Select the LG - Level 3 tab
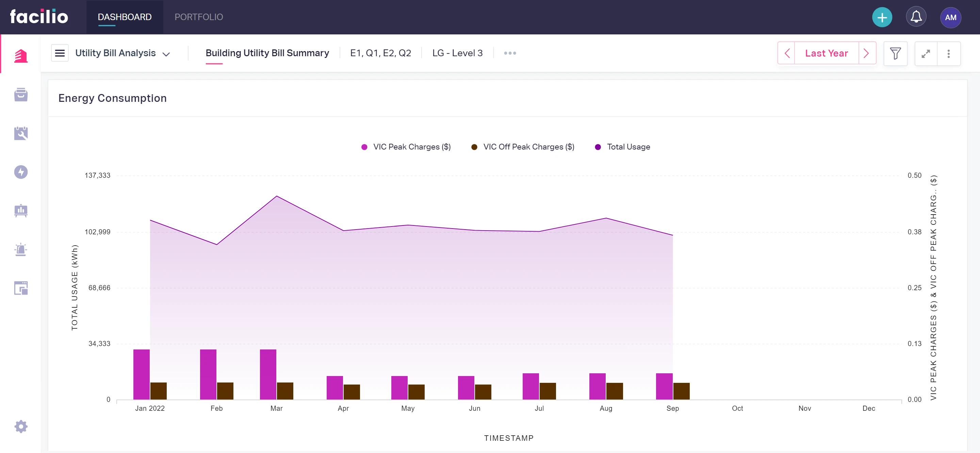This screenshot has height=453, width=980. point(457,53)
